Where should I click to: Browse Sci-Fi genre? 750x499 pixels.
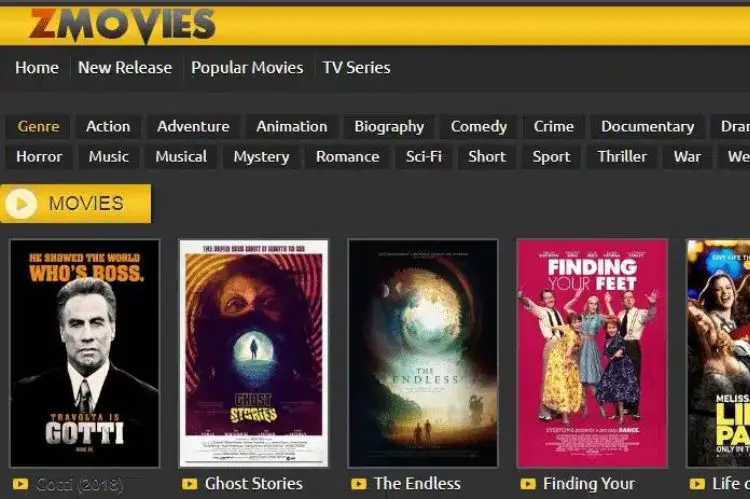tap(424, 156)
